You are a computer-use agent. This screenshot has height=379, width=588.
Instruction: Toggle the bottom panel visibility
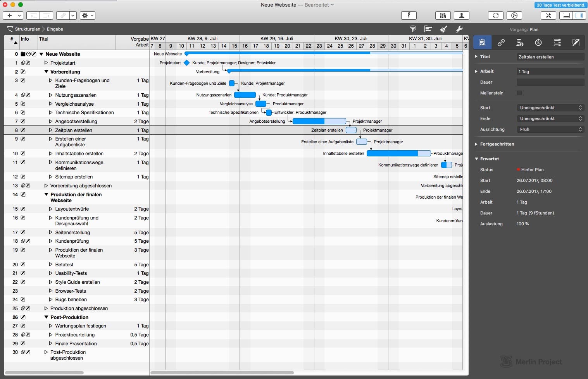(x=566, y=15)
